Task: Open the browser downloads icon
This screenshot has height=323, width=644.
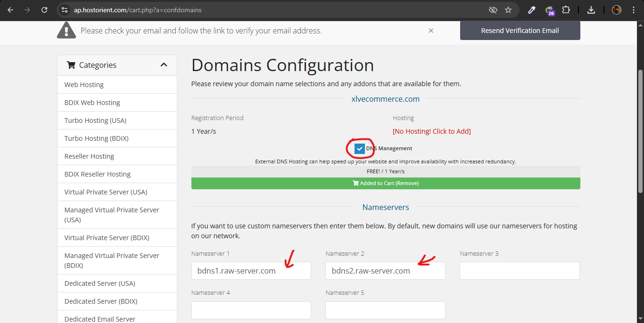Action: [591, 10]
